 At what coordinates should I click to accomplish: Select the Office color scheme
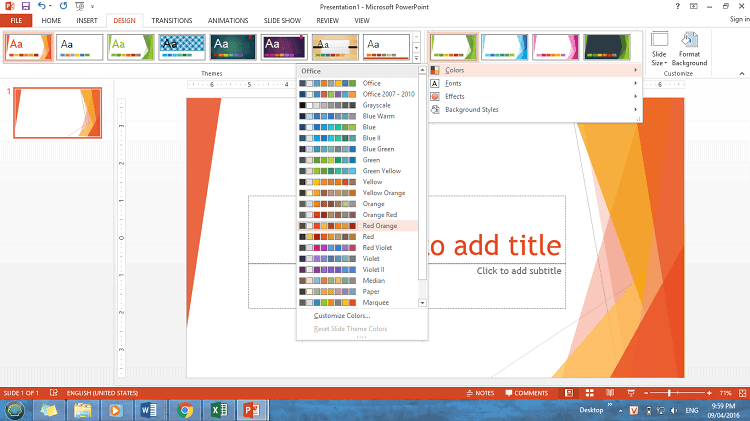click(357, 83)
